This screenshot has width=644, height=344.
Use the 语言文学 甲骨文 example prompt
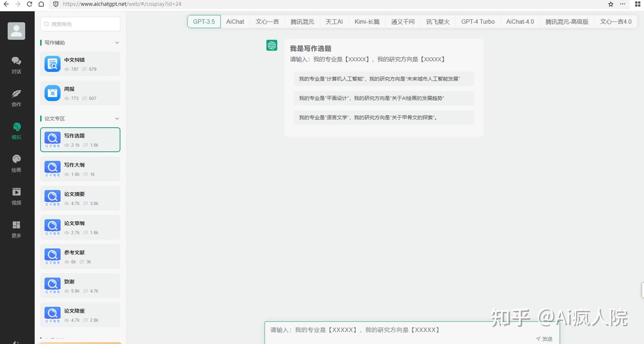point(384,117)
